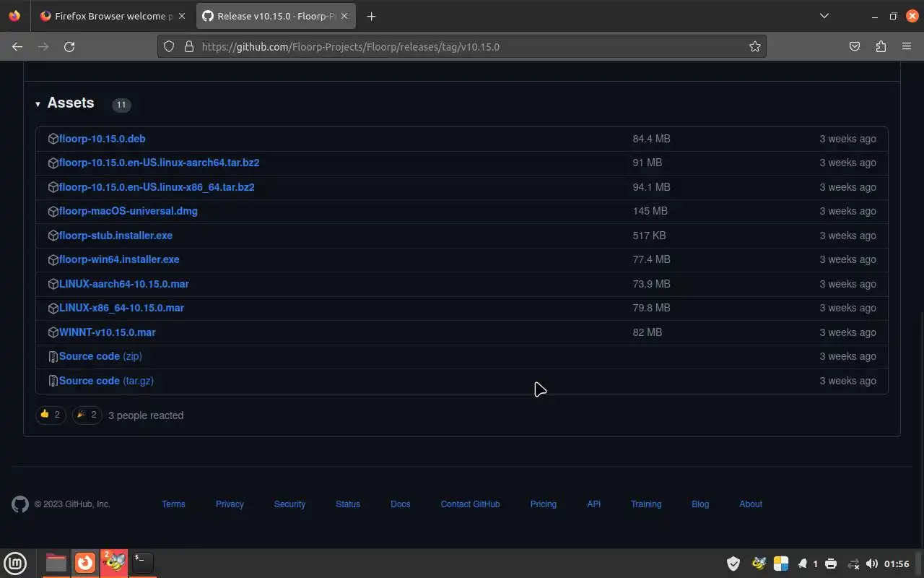Click package icon next to floorp-10.15.0.deb
The width and height of the screenshot is (924, 578).
[x=53, y=139]
